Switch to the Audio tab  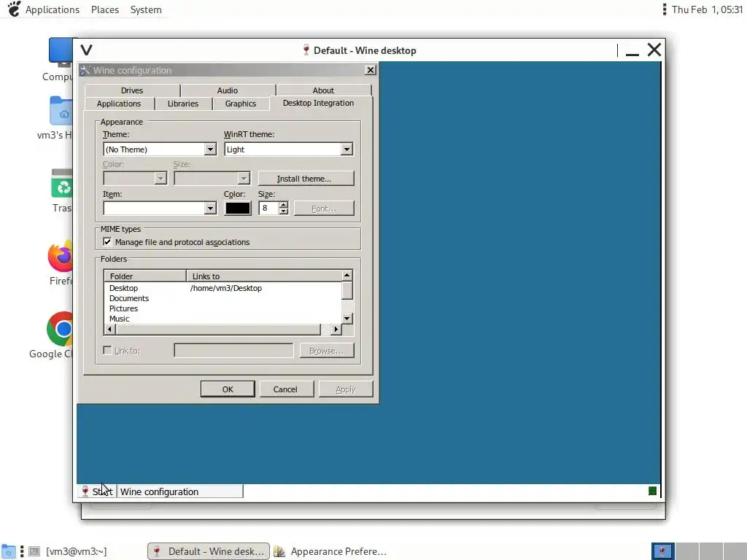coord(228,90)
